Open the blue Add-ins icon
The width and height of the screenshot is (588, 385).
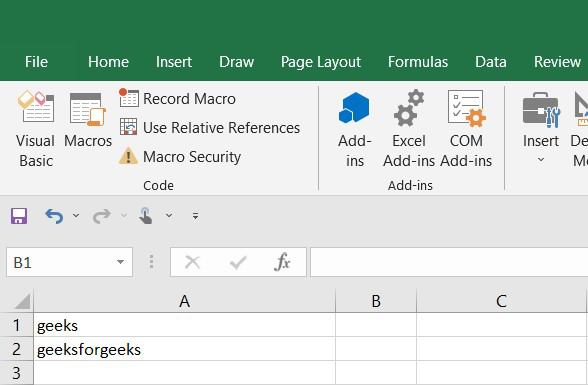point(354,129)
